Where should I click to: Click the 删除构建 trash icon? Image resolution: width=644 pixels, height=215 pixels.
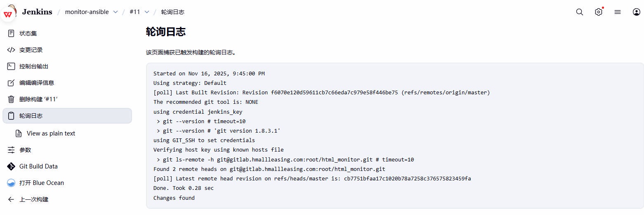click(11, 99)
